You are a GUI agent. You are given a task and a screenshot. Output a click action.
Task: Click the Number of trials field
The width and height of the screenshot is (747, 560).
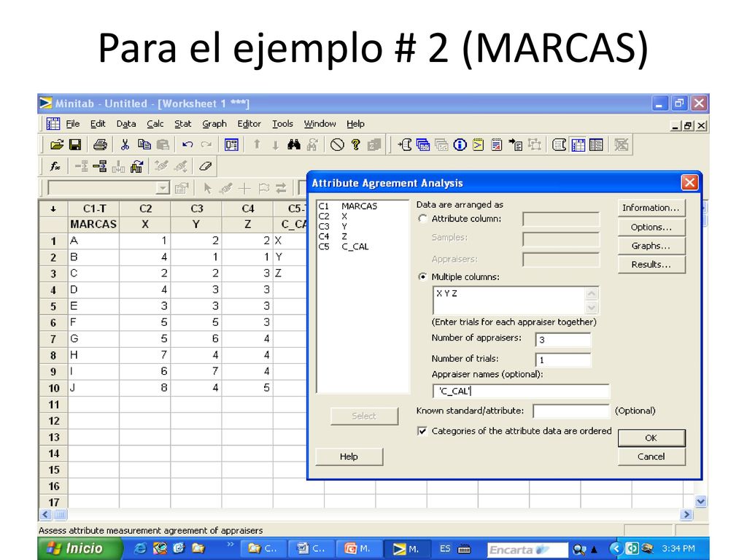pyautogui.click(x=563, y=359)
